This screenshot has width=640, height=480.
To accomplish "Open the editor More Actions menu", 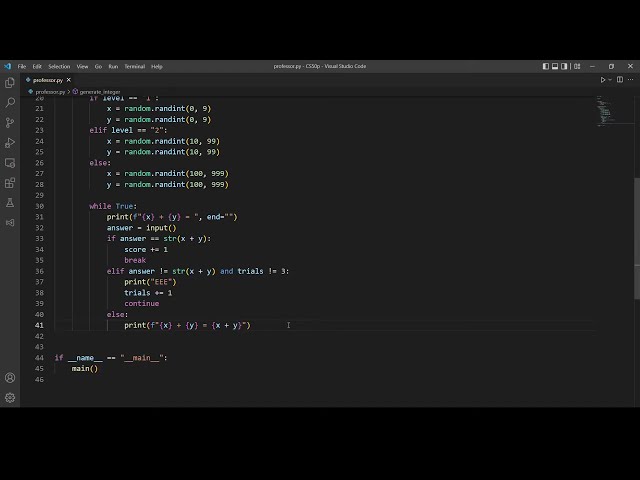I will 631,80.
